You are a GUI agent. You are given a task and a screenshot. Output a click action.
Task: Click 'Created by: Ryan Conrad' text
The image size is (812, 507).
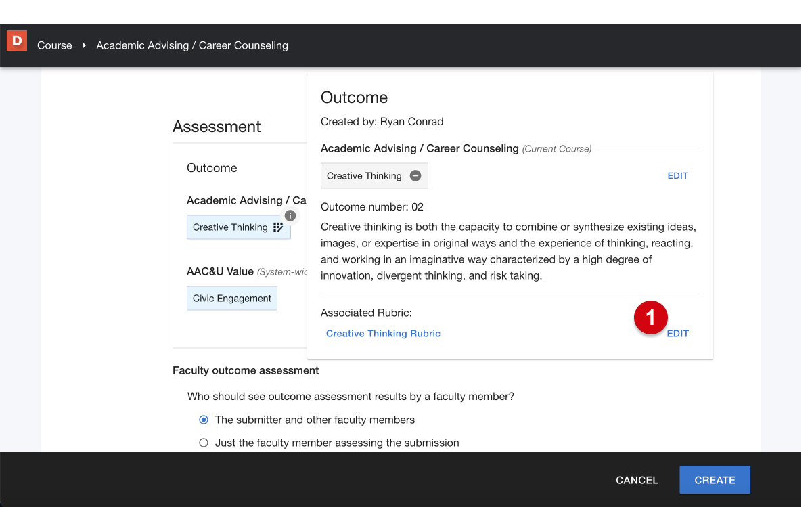pos(382,122)
